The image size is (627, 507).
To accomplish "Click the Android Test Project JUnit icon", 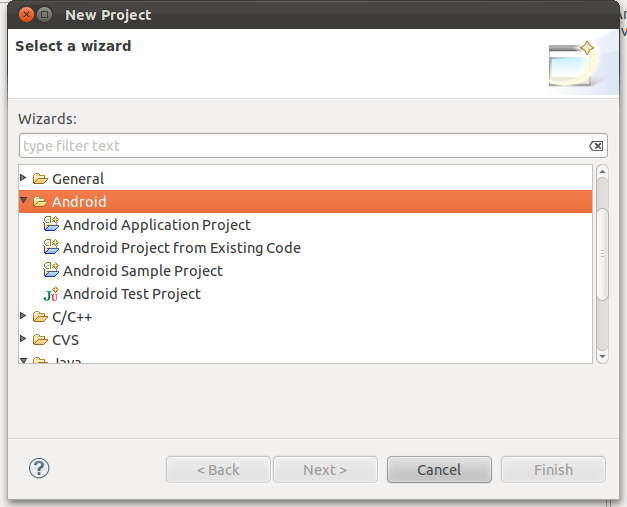I will 51,294.
